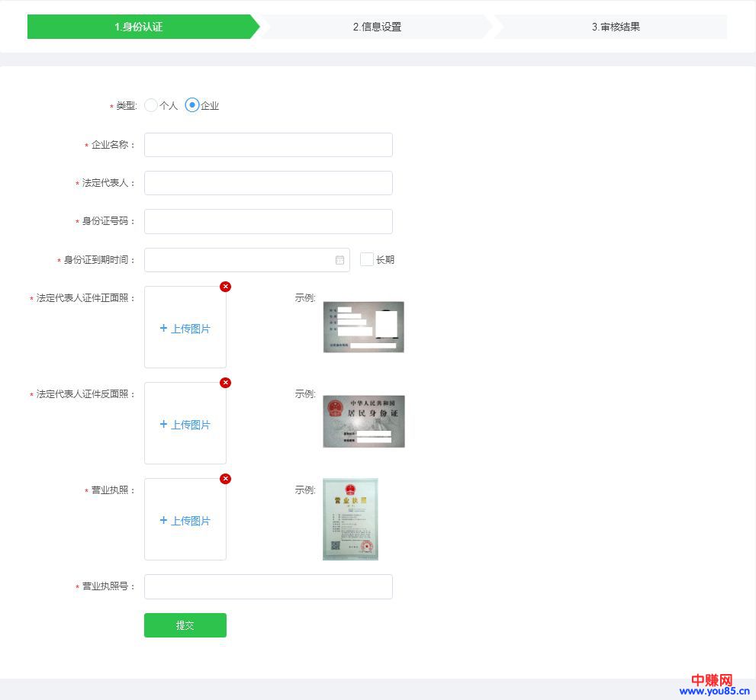Go to step 2.信息设置

coord(377,27)
